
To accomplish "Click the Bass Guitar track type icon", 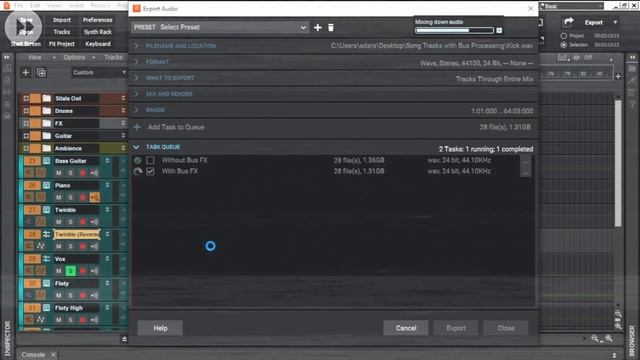I will coord(47,161).
